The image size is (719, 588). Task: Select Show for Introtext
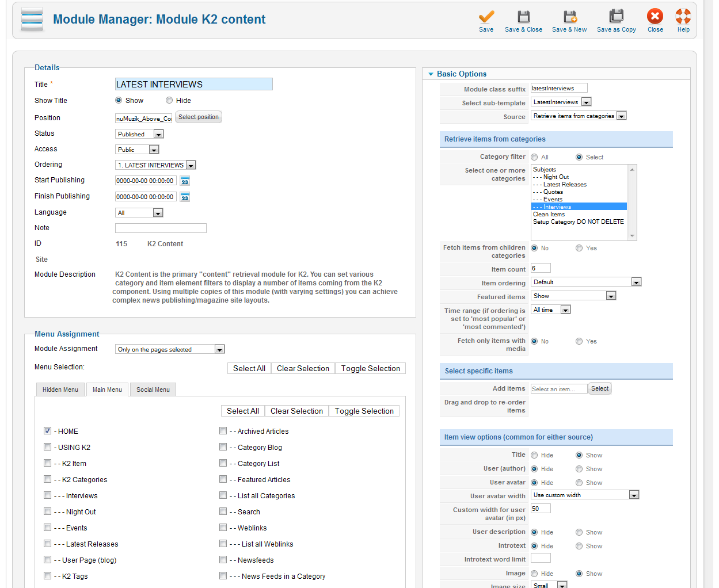(x=579, y=546)
